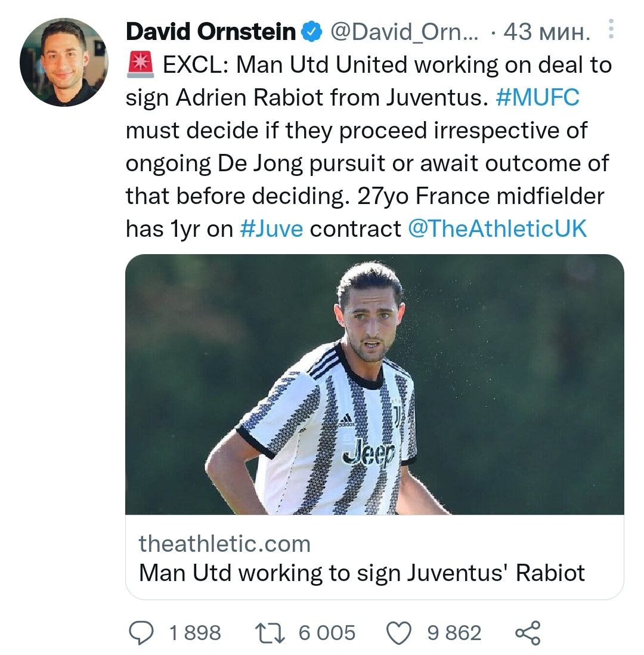Click the blue verified badge
The image size is (644, 655).
tap(311, 32)
